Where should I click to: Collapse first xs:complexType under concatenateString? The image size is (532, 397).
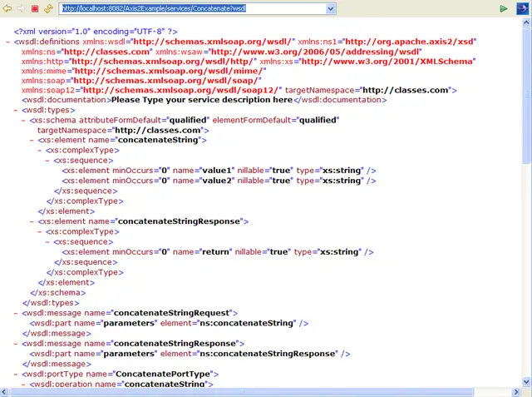coord(40,151)
